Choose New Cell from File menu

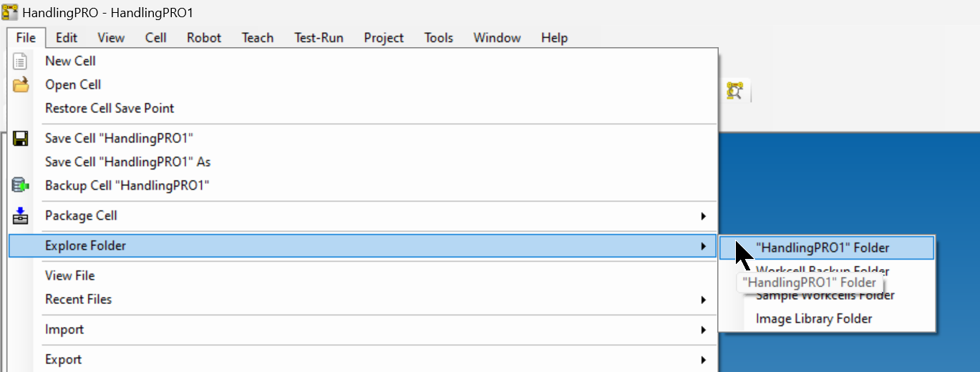pyautogui.click(x=362, y=62)
